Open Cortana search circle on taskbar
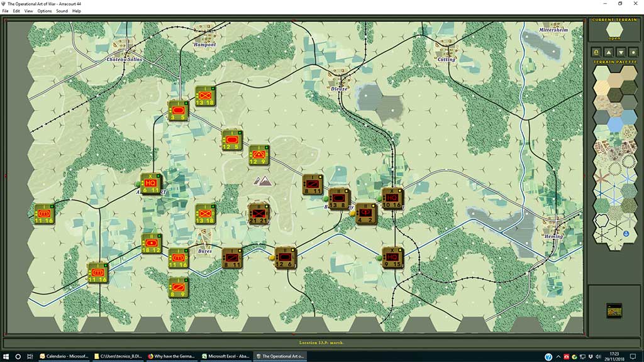This screenshot has height=362, width=644. 18,356
